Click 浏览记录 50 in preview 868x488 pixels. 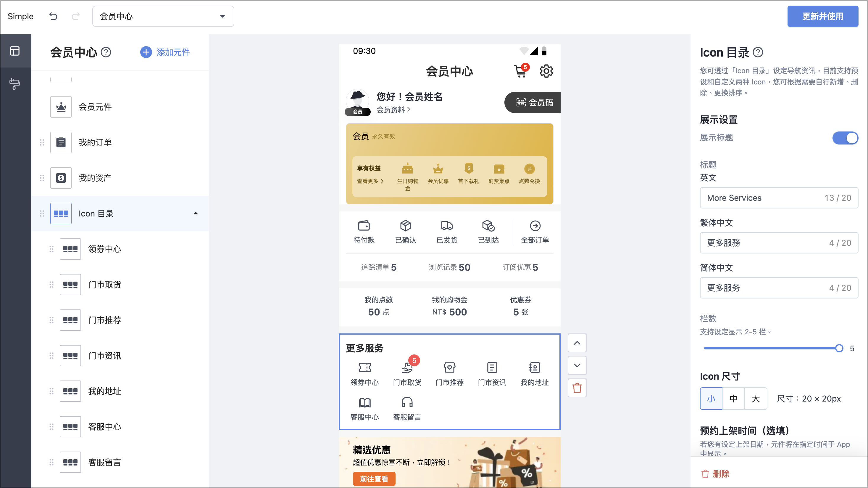(x=449, y=267)
